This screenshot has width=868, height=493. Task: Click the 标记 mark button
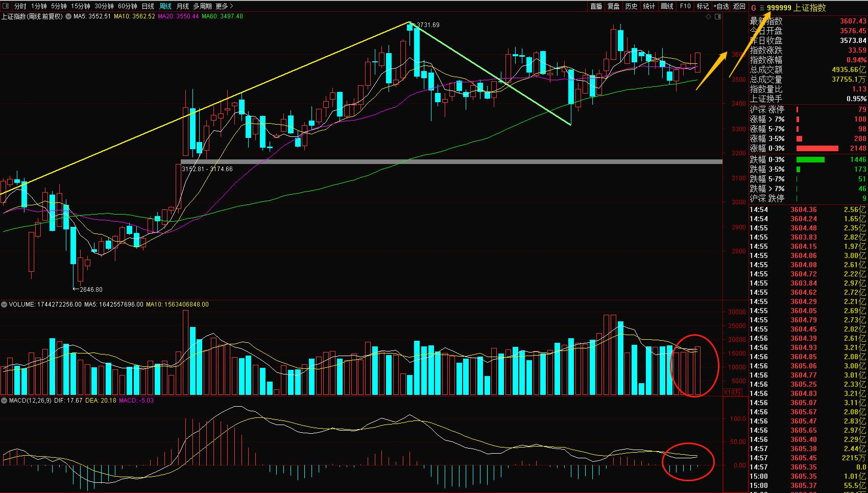pos(703,6)
